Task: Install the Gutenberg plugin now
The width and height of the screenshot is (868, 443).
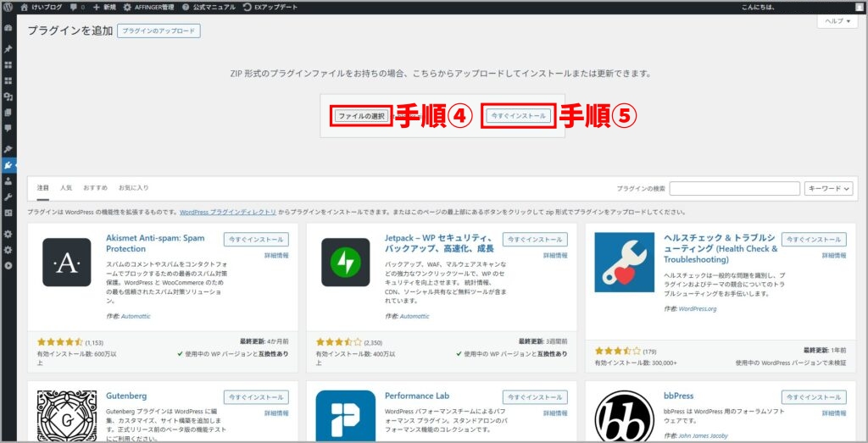Action: coord(256,396)
